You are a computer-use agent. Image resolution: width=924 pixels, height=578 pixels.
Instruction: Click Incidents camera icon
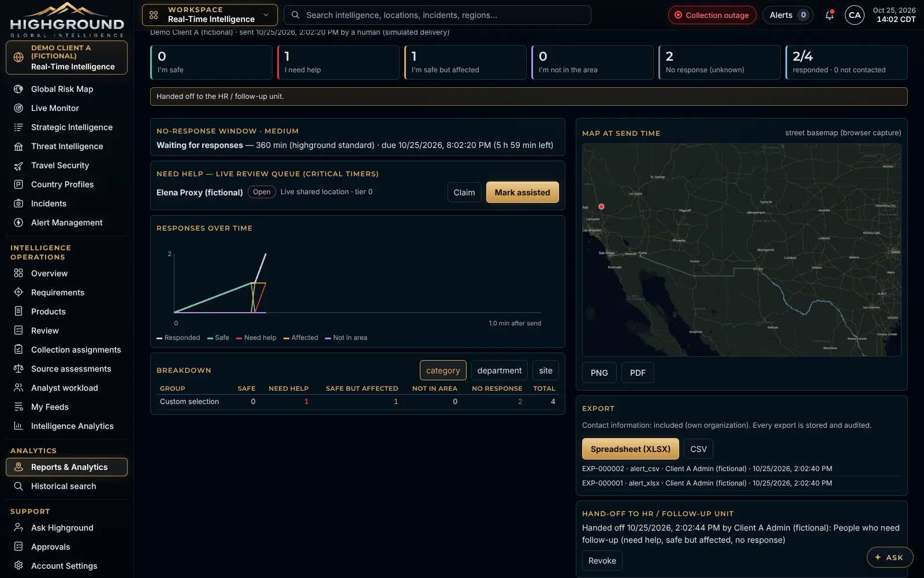pyautogui.click(x=18, y=203)
